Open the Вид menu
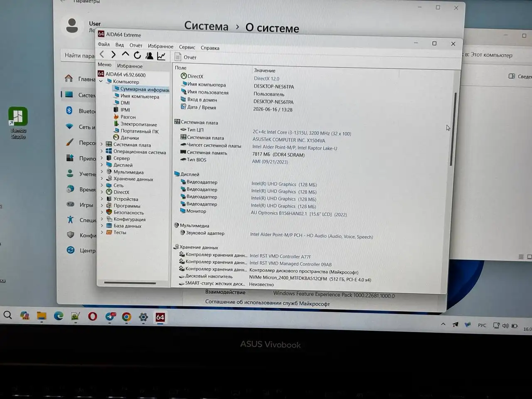This screenshot has width=532, height=399. click(120, 45)
